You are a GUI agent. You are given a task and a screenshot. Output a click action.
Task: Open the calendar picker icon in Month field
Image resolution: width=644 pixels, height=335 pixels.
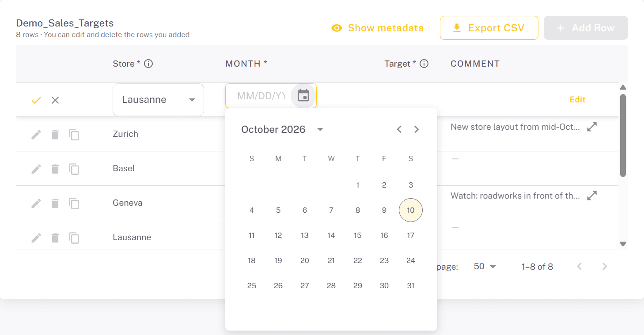pos(303,95)
